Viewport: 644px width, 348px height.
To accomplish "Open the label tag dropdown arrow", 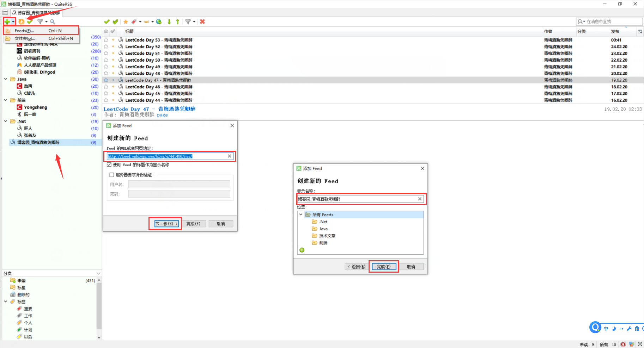I will click(140, 22).
